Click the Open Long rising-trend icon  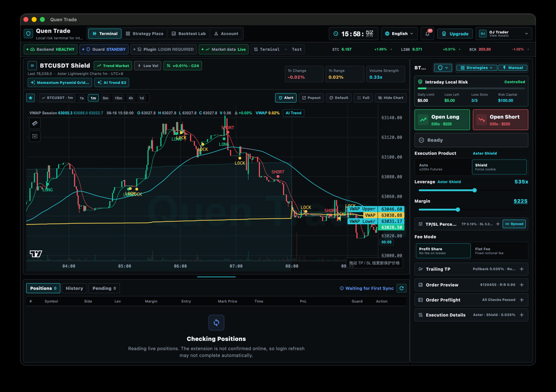(x=423, y=120)
